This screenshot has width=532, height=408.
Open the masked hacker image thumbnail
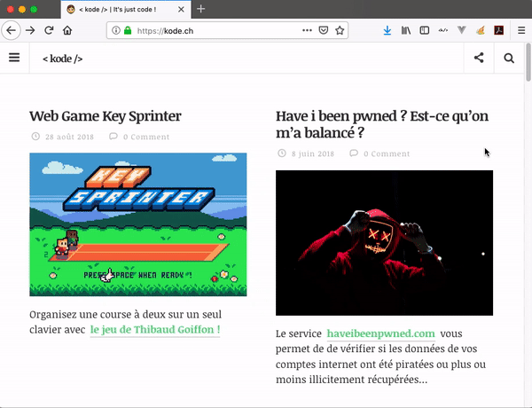click(384, 243)
